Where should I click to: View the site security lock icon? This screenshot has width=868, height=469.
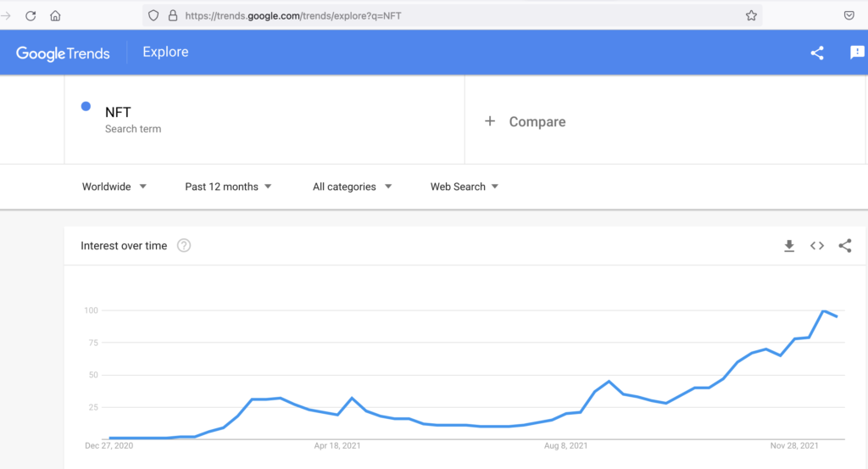point(173,15)
